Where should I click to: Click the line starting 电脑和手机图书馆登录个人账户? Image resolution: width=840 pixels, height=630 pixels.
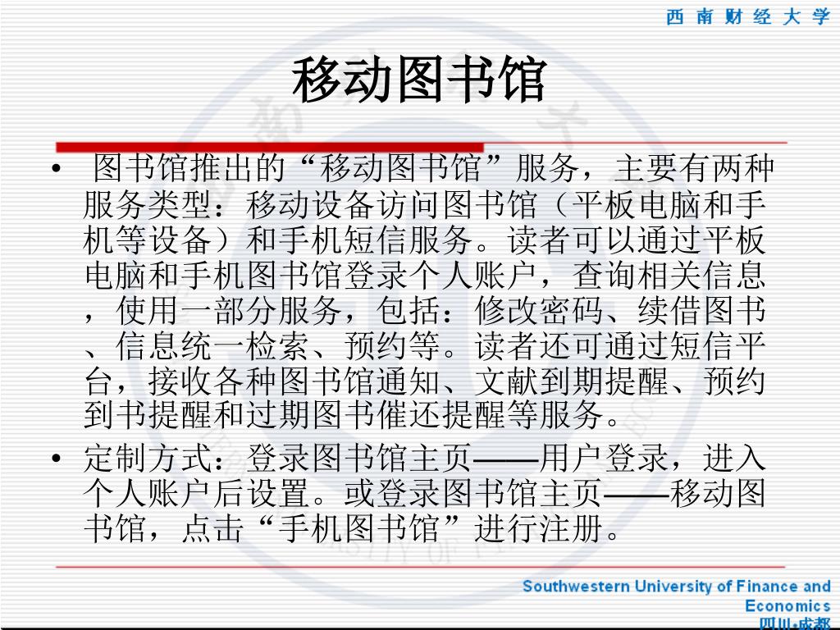(x=425, y=275)
